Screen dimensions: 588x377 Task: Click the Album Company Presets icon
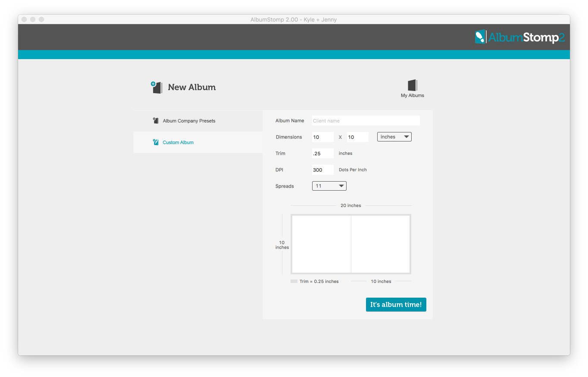pos(156,121)
